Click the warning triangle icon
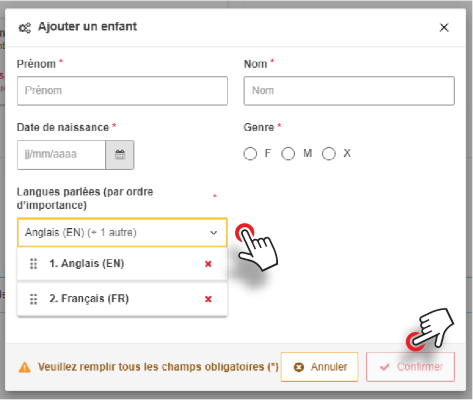This screenshot has width=473, height=400. coord(25,367)
